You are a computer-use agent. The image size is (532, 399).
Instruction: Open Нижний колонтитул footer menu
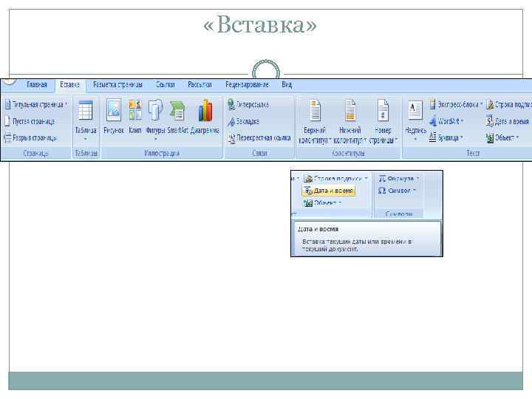click(349, 121)
